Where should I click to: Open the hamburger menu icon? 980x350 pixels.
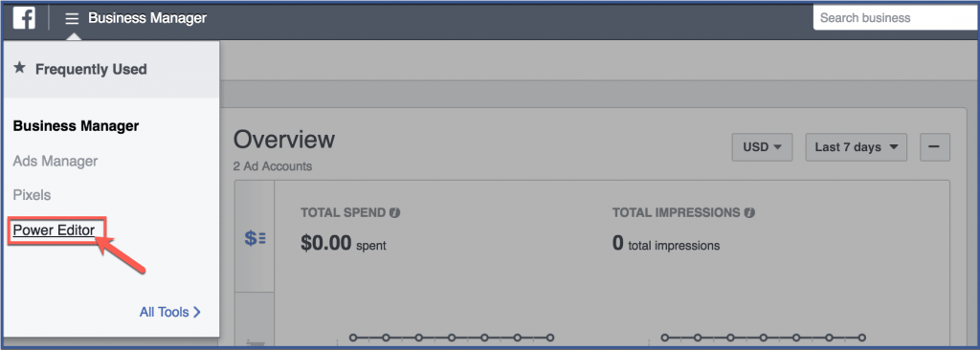click(x=72, y=19)
